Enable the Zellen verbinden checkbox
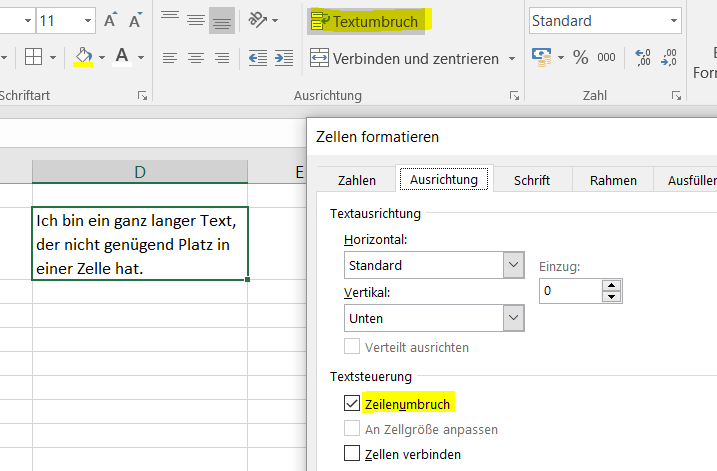 pyautogui.click(x=351, y=454)
